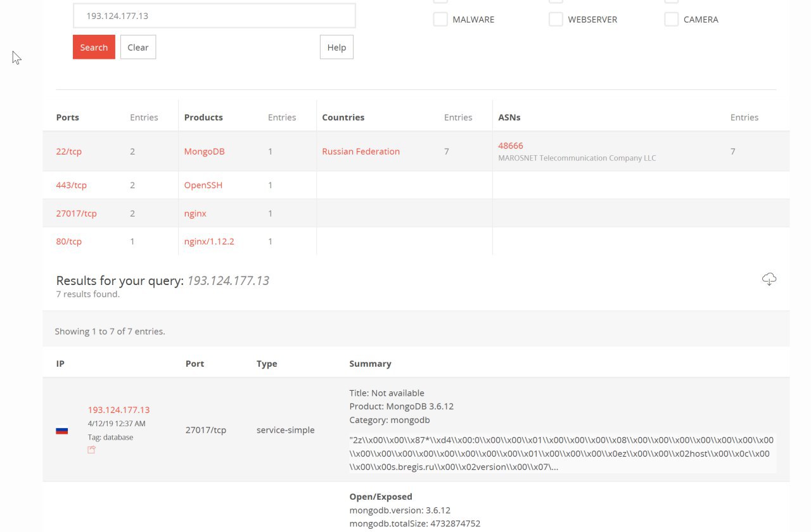
Task: Filter by port 22/tcp link
Action: (x=69, y=151)
